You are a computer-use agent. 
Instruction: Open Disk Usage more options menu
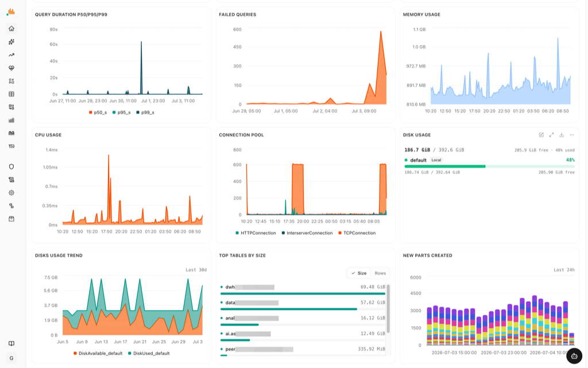pos(571,135)
